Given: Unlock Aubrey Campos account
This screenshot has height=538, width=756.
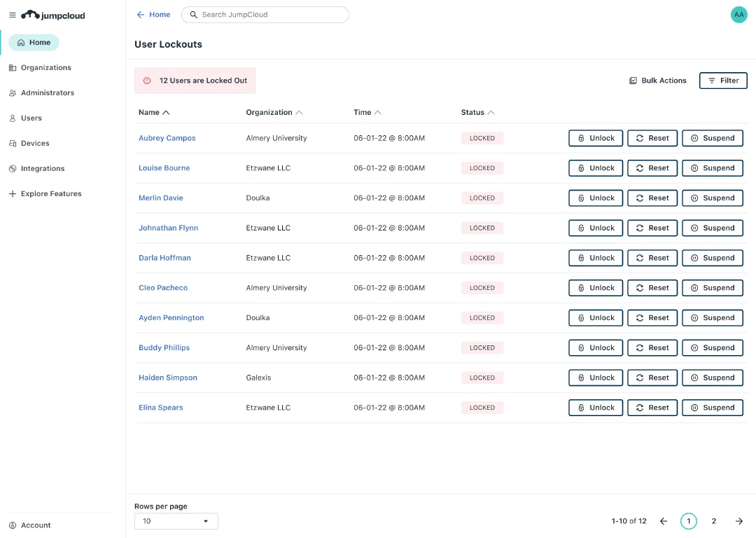Looking at the screenshot, I should point(596,138).
